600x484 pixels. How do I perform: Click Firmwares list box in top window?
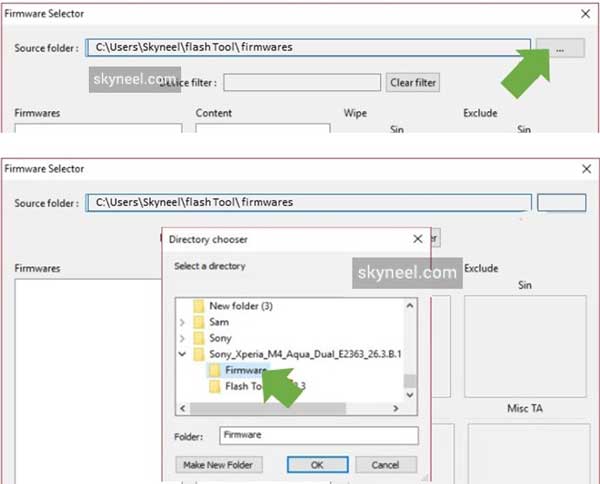point(98,128)
